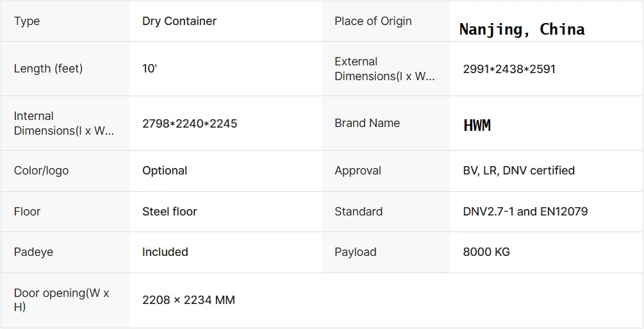Select the 2991*2438*2591 external dimensions value

509,69
